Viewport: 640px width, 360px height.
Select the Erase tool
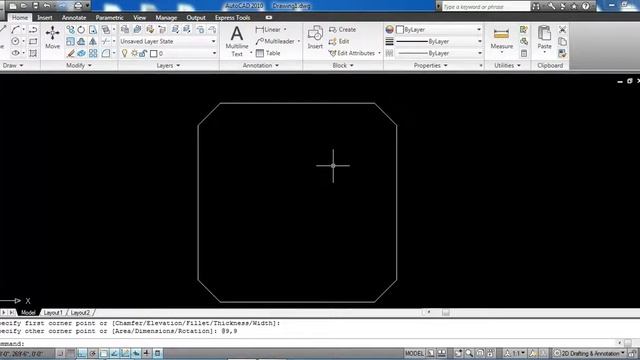pos(71,53)
